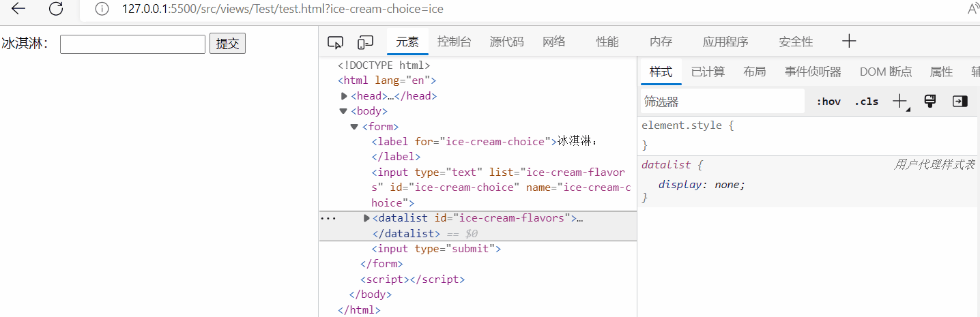Collapse the body node in DOM tree
Viewport: 980px width, 317px height.
[x=343, y=111]
